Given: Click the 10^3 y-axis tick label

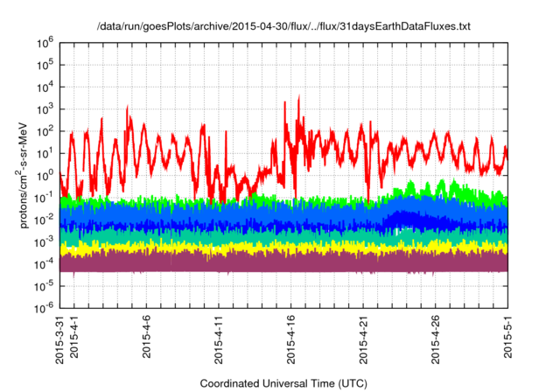Looking at the screenshot, I should 45,109.
